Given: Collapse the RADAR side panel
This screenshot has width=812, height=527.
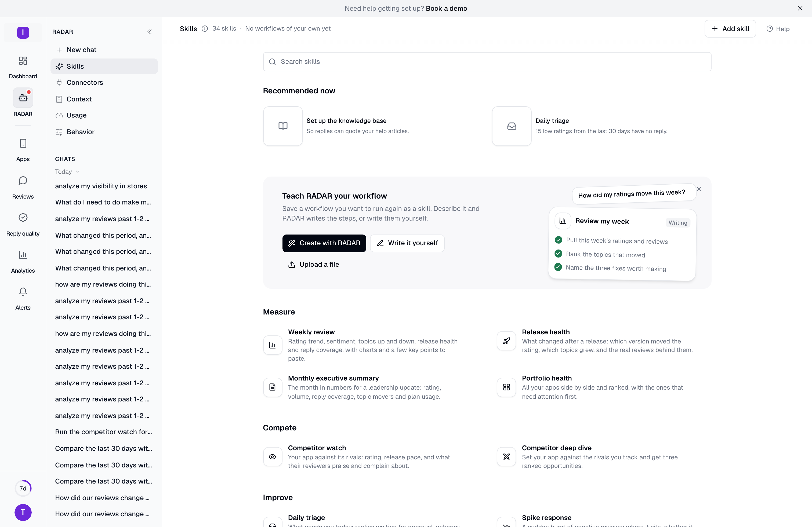Looking at the screenshot, I should (x=150, y=32).
